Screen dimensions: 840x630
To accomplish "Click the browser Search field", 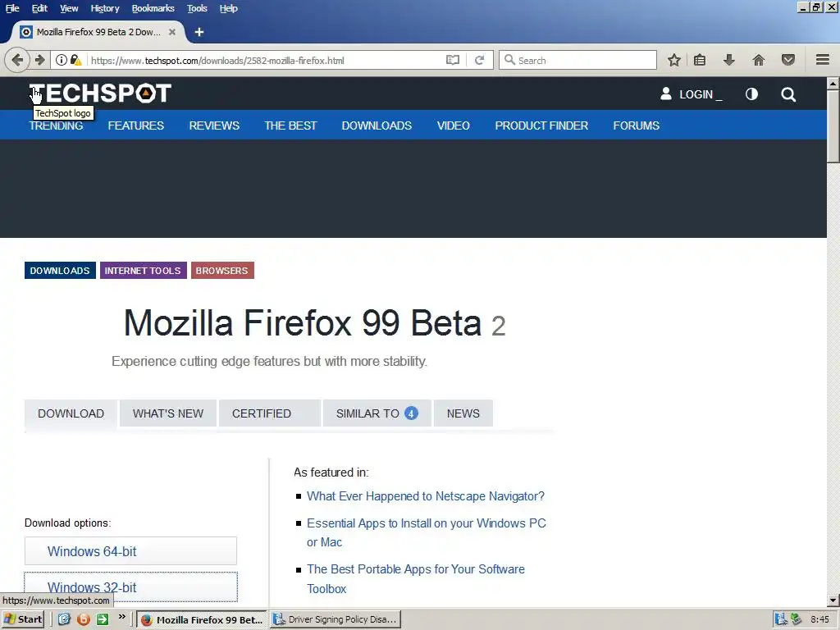I will pyautogui.click(x=577, y=60).
